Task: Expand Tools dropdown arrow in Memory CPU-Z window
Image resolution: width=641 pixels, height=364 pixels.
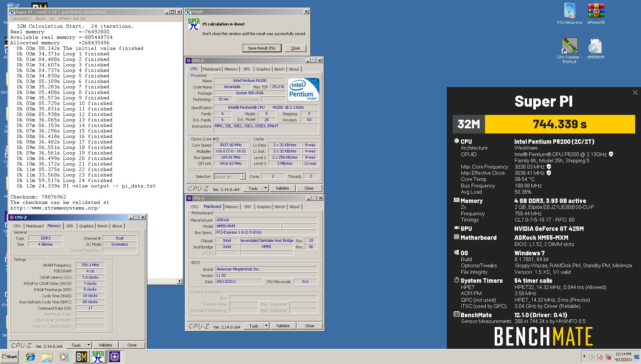Action: tap(88, 345)
